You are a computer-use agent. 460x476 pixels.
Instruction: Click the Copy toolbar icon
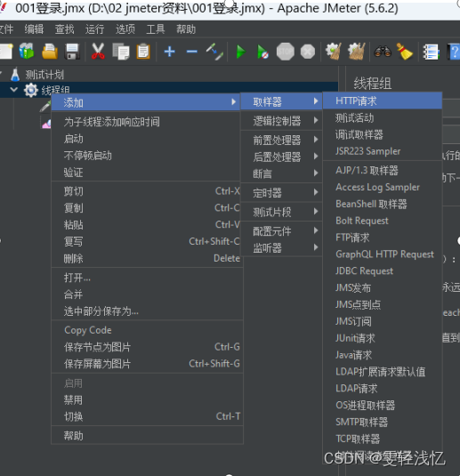(120, 52)
